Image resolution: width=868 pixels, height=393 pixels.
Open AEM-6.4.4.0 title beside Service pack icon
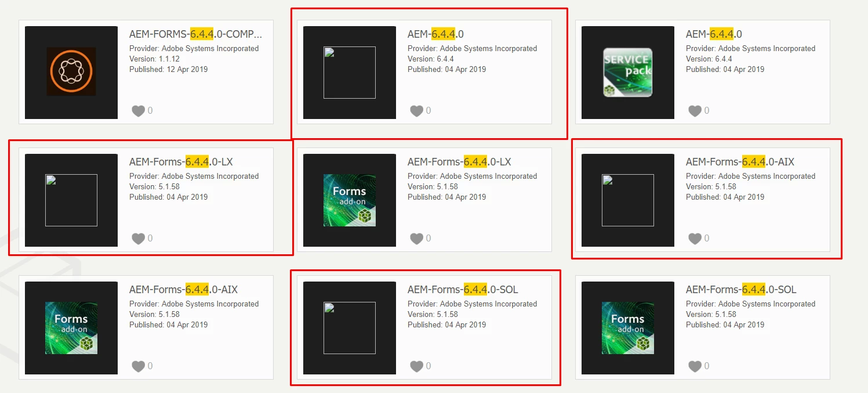[x=714, y=34]
